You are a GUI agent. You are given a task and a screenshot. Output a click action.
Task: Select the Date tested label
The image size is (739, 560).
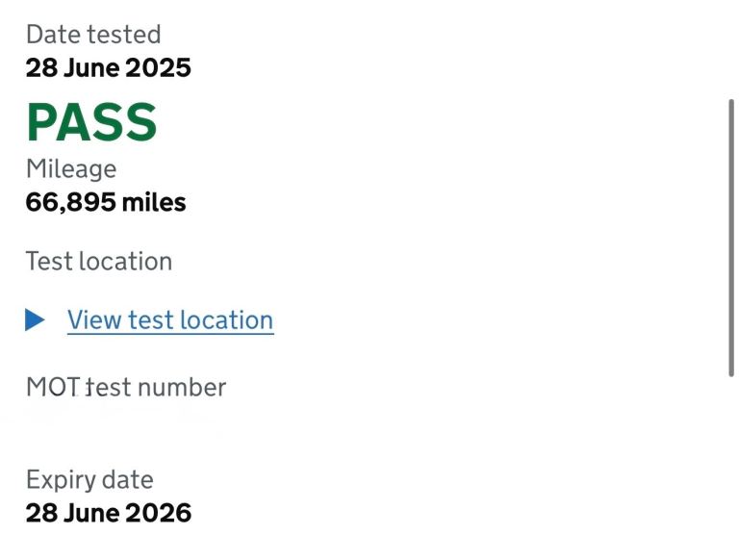pos(93,35)
